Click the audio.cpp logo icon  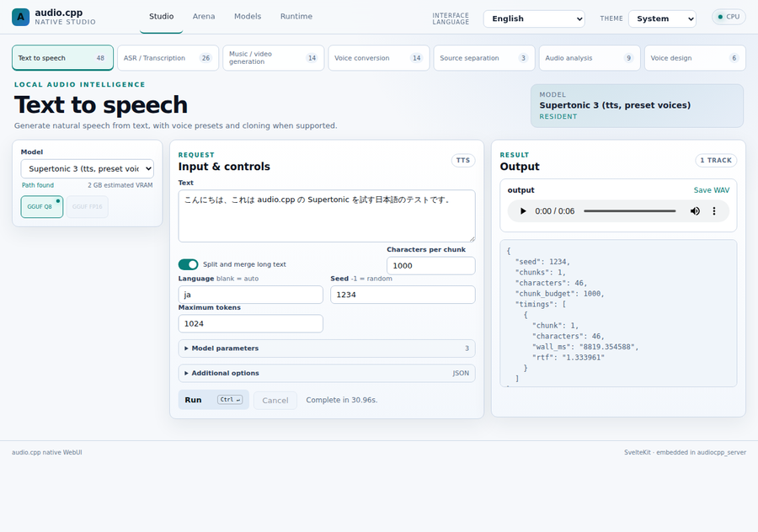(20, 17)
